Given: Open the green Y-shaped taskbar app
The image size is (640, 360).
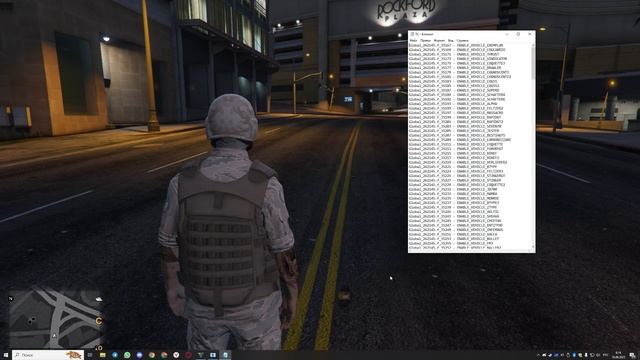Looking at the screenshot, I should (200, 355).
